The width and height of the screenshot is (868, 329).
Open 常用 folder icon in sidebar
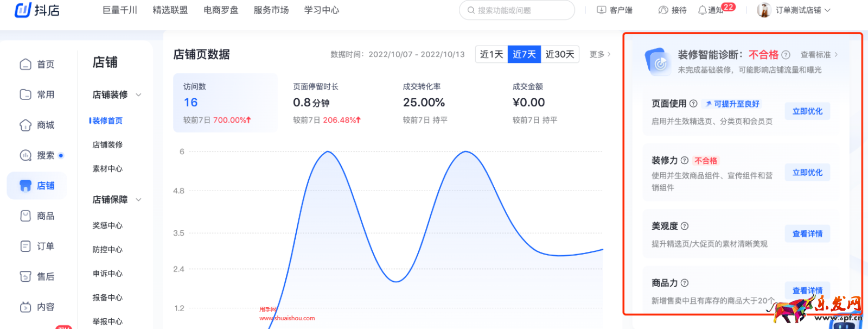(x=25, y=94)
